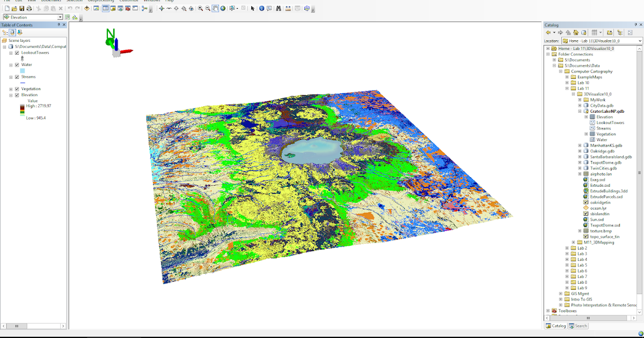Switch to the Search tab at Catalog bottom

578,326
